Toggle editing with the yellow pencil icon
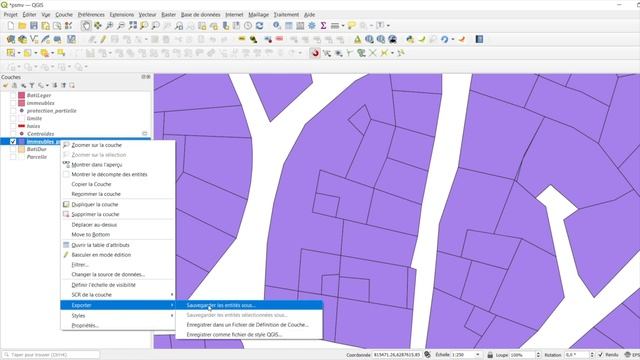This screenshot has width=640, height=360. [x=103, y=40]
